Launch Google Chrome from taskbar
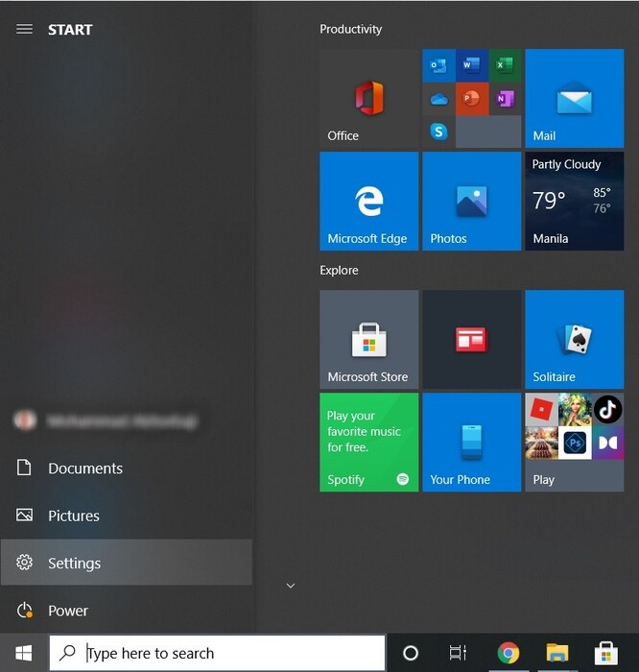The height and width of the screenshot is (672, 639). [509, 653]
